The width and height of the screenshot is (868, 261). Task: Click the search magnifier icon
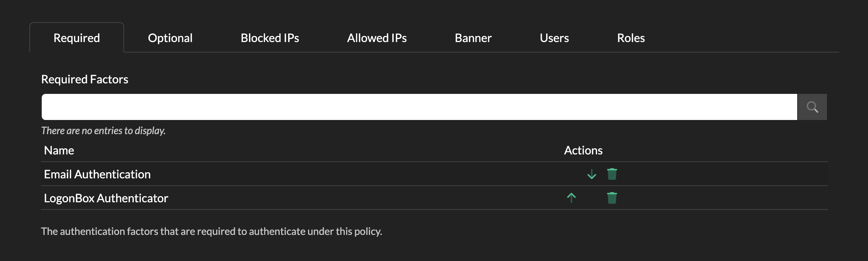(812, 107)
